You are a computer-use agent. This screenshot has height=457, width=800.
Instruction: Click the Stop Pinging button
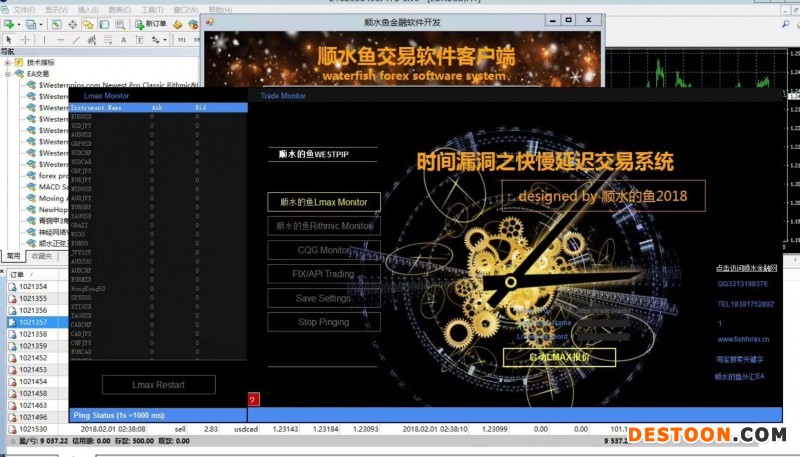coord(324,322)
